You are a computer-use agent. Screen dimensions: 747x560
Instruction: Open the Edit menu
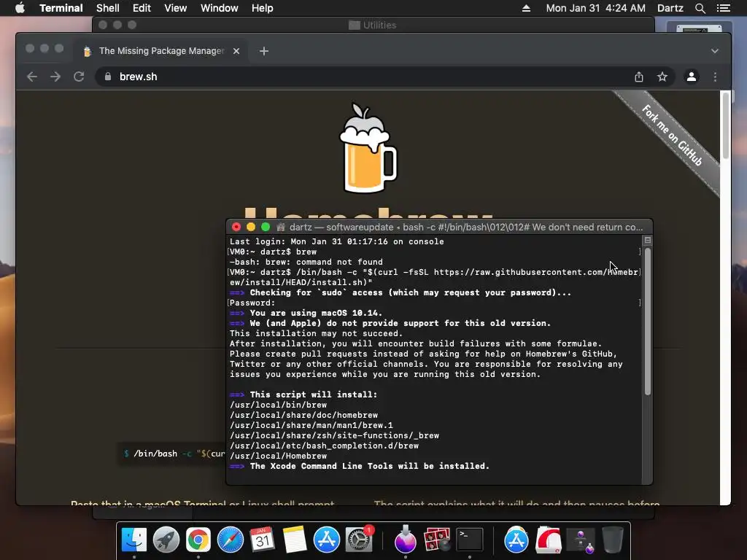coord(142,8)
